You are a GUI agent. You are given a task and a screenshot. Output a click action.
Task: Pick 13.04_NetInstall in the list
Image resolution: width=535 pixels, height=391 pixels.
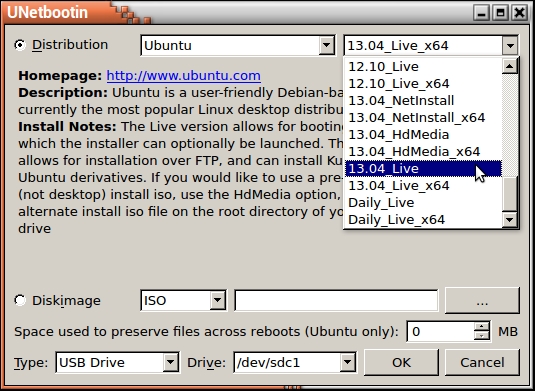423,101
